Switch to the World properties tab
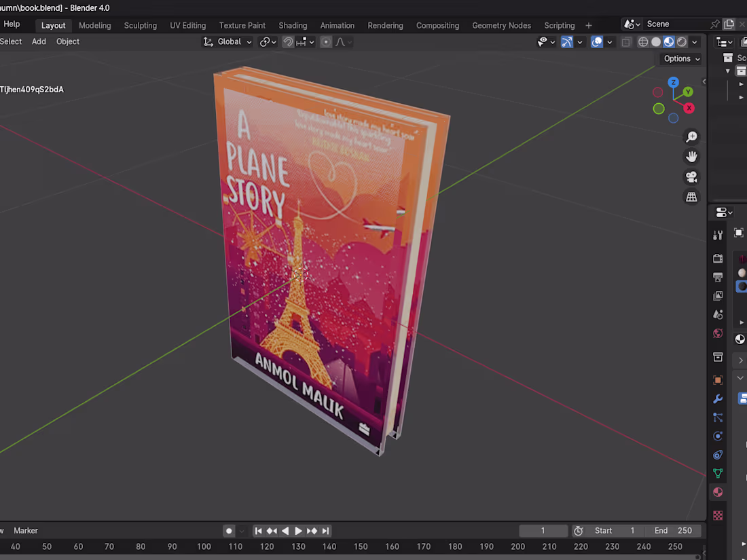Viewport: 747px width, 560px height. click(x=718, y=333)
